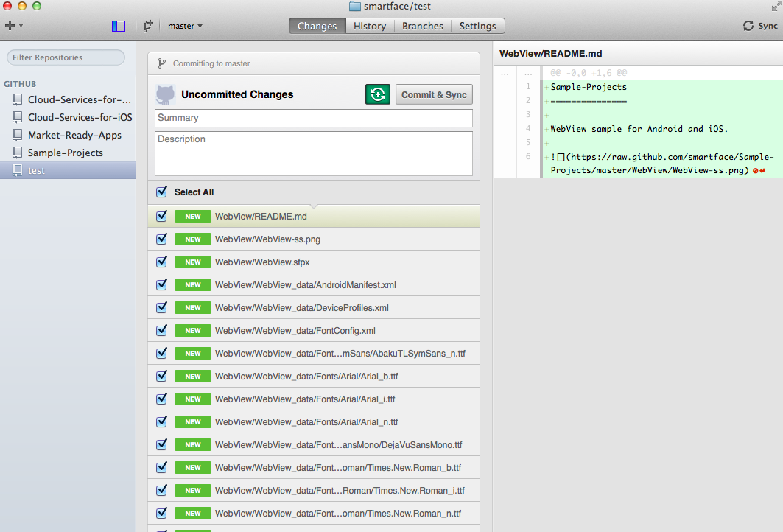The image size is (783, 532).
Task: Switch to the Settings tab
Action: coord(478,26)
